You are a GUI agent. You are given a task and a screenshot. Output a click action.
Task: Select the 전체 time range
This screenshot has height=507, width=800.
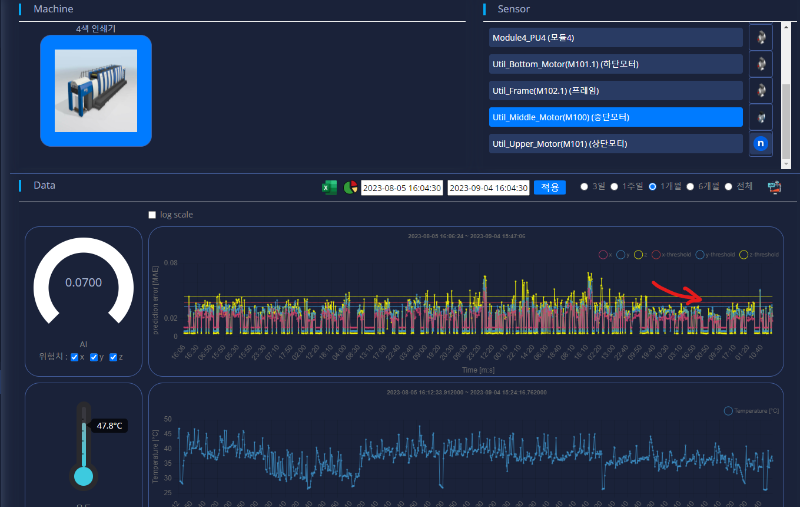tap(729, 187)
